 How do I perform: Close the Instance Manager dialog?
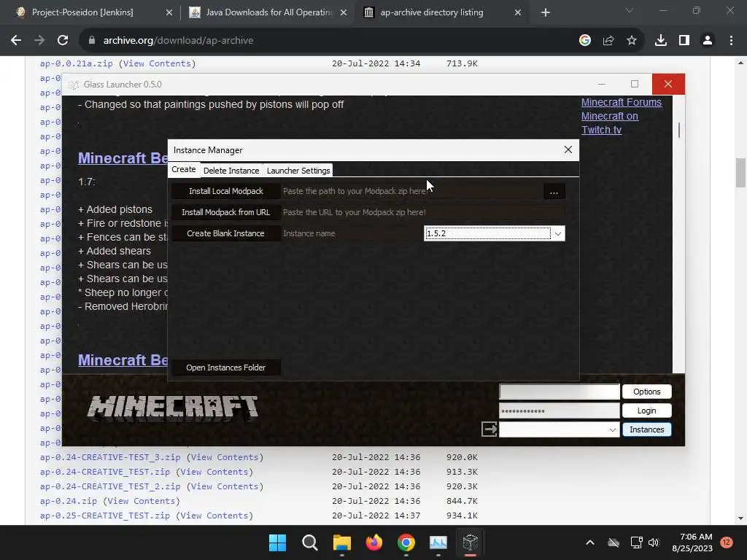(x=568, y=150)
